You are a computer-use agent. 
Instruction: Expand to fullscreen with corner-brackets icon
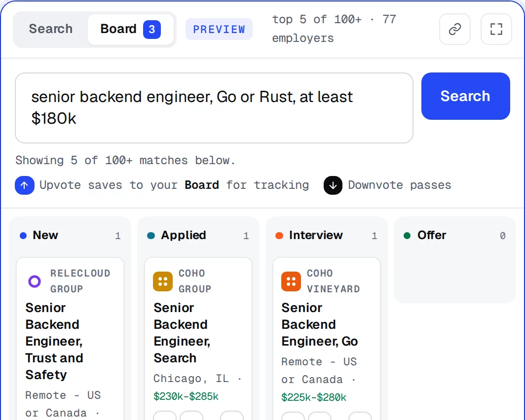point(496,29)
